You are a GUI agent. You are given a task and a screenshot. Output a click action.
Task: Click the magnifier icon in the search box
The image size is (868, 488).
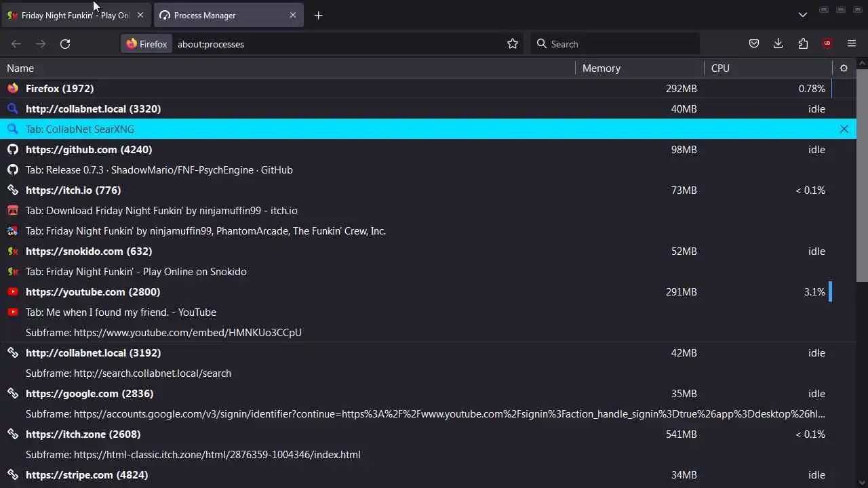pyautogui.click(x=541, y=44)
